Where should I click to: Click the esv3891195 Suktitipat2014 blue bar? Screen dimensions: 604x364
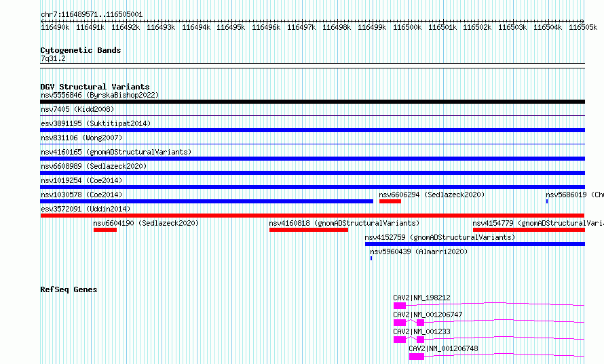tap(312, 130)
